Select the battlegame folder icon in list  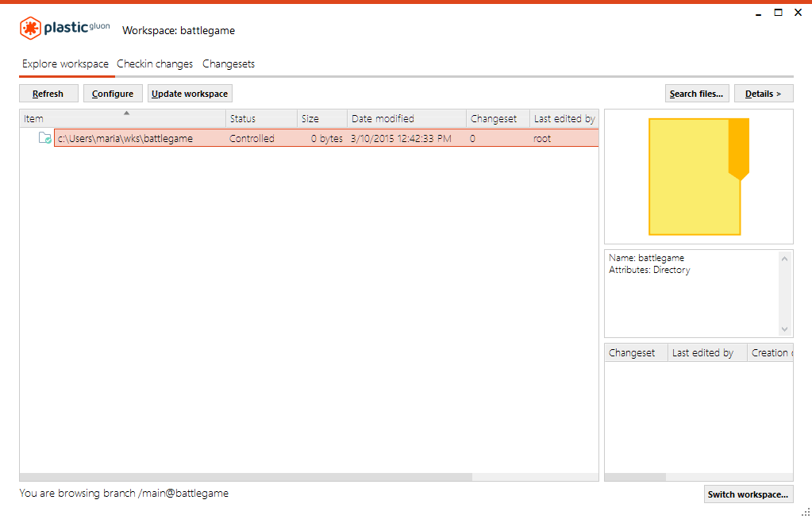click(44, 138)
